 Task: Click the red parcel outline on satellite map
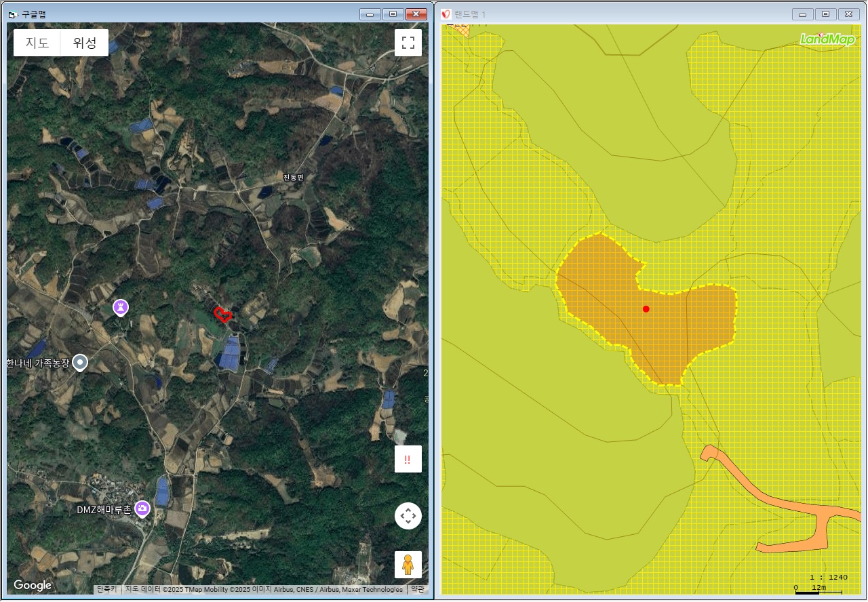223,315
